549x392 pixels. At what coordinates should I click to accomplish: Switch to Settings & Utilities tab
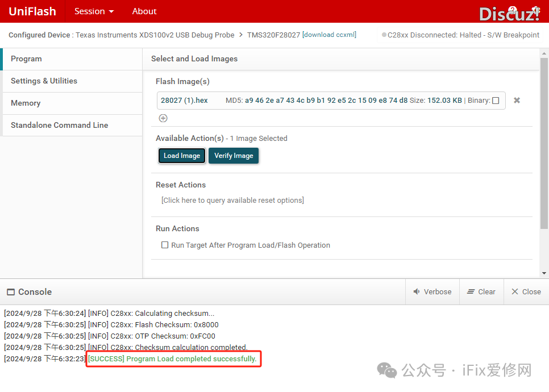coord(44,81)
